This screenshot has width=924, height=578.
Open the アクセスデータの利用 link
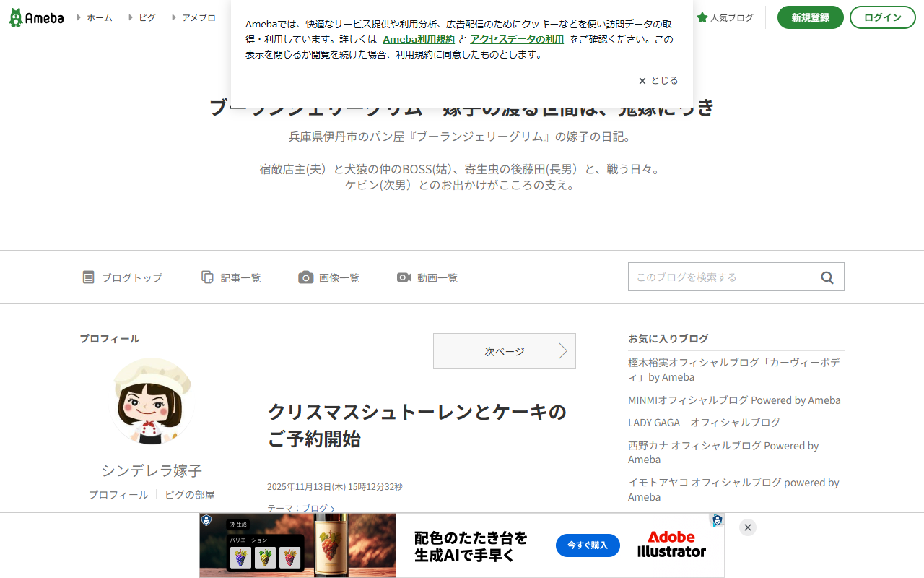[517, 39]
